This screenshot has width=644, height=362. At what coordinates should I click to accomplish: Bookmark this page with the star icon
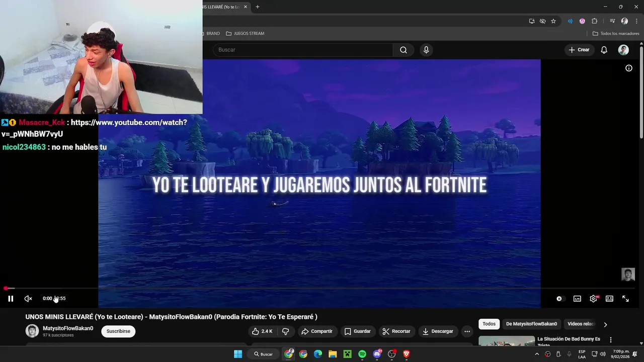click(x=553, y=21)
